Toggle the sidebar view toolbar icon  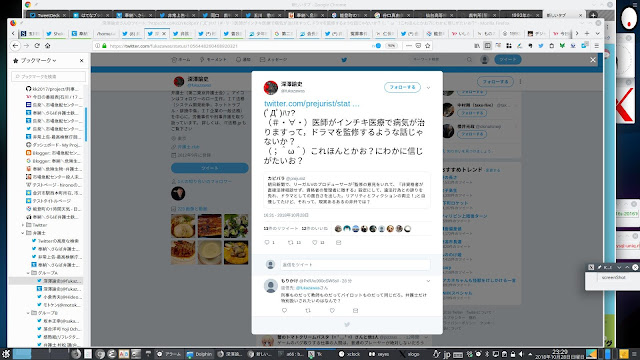point(487,46)
